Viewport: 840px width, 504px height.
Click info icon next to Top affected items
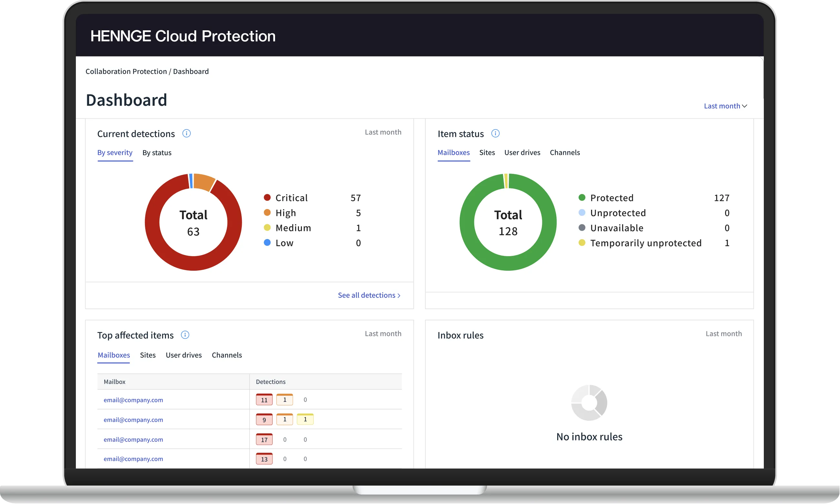[x=185, y=335]
